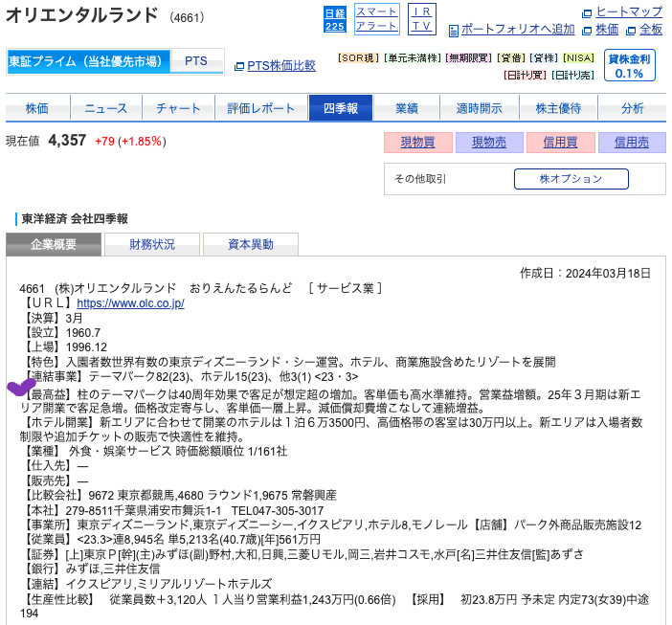
Task: Open チャート tab
Action: click(x=178, y=108)
